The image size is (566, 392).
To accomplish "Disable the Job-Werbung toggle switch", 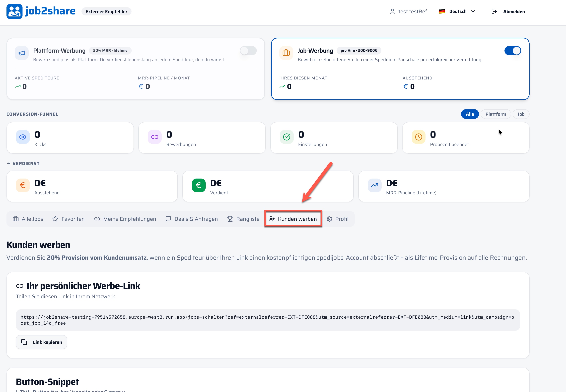I will coord(513,51).
